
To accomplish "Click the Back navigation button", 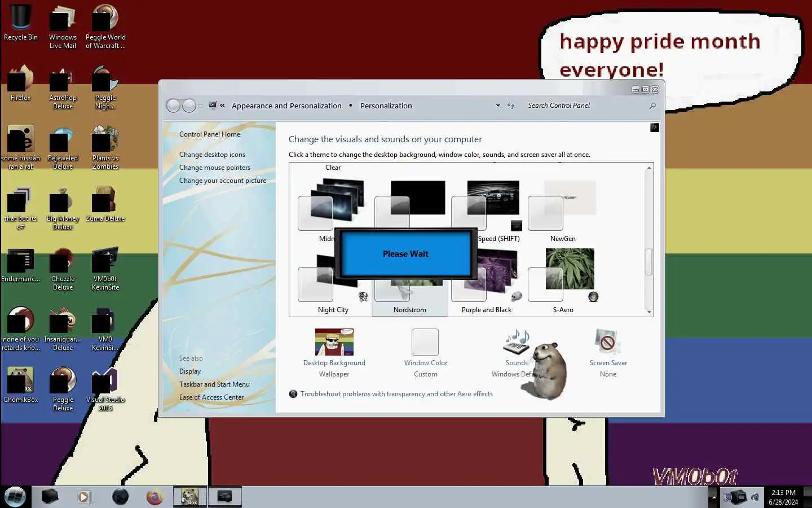I will tap(174, 106).
